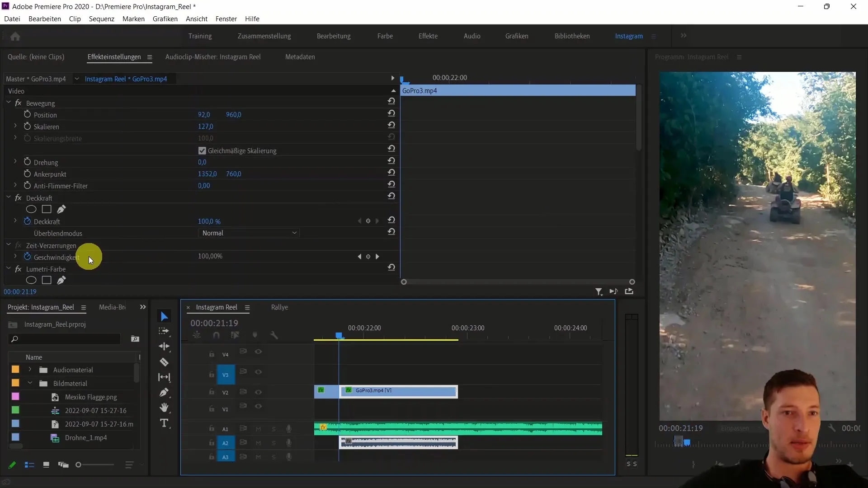Click timeline timecode 00:00:21:19

pos(214,324)
